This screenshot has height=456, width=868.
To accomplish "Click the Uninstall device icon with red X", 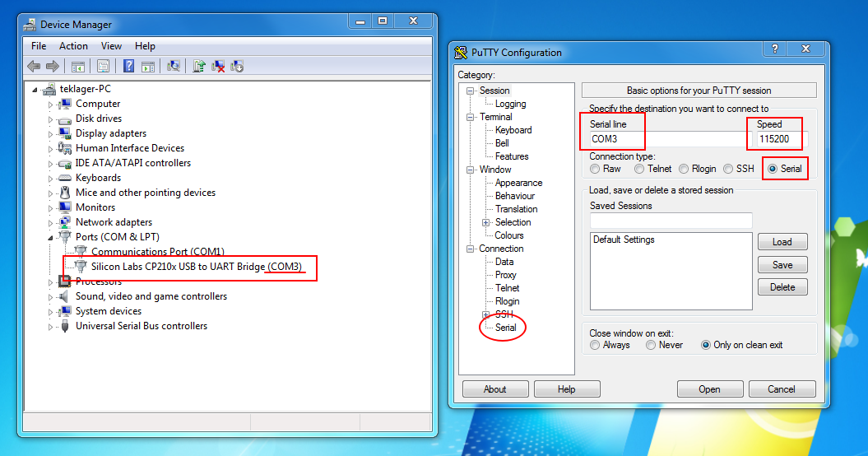I will (218, 67).
